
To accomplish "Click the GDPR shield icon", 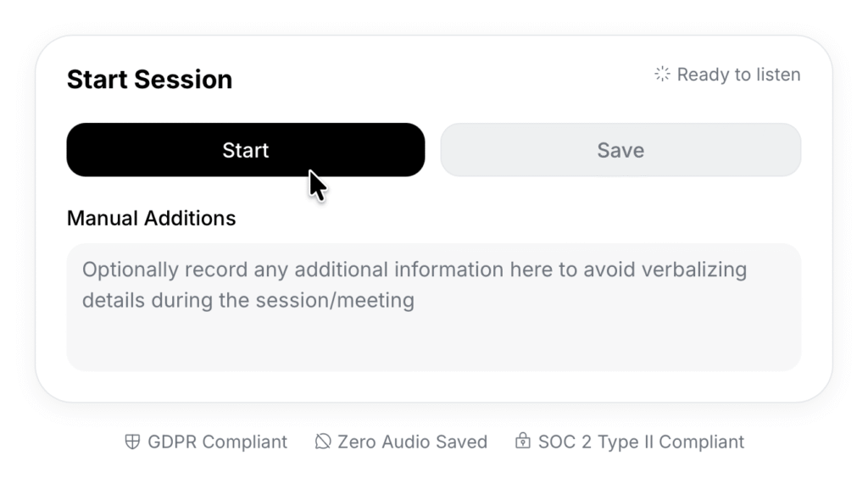I will [x=131, y=442].
